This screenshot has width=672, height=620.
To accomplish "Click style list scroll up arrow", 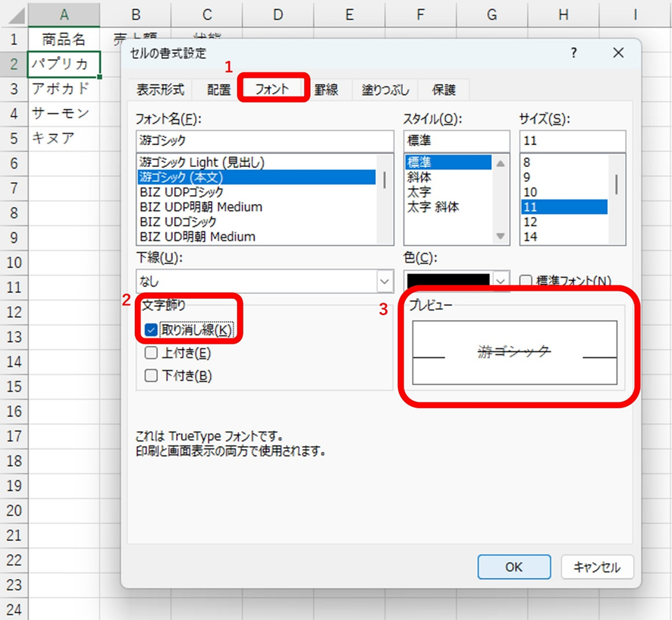I will [501, 162].
